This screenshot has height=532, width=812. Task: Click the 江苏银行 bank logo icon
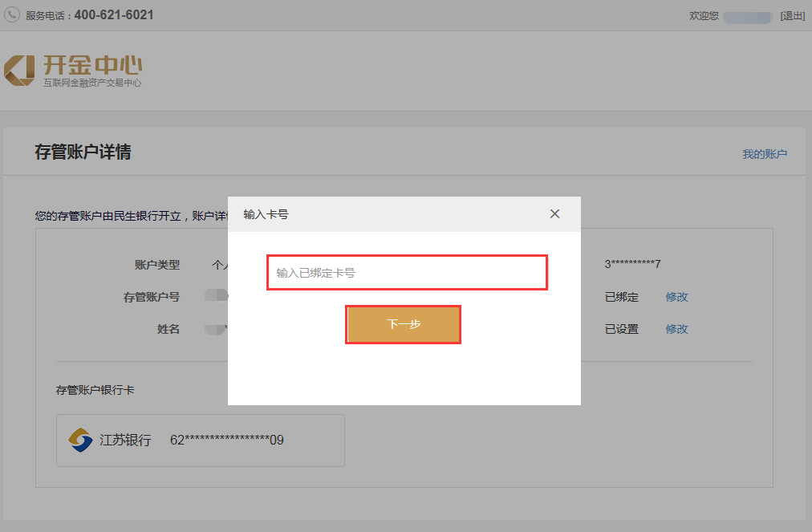coord(80,440)
